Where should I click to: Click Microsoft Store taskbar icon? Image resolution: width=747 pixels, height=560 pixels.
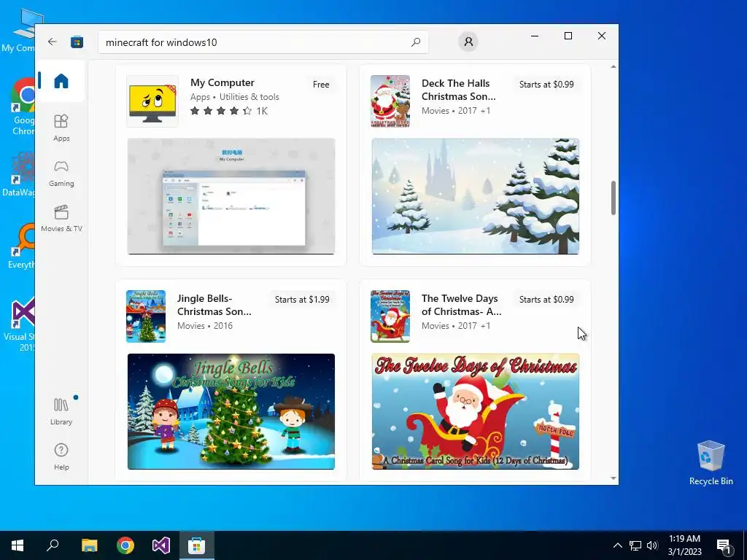[x=196, y=545]
